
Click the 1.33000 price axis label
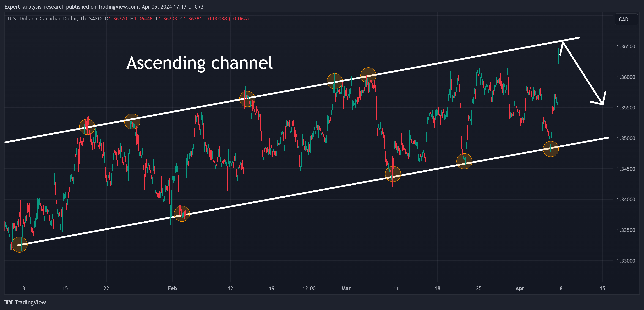click(x=626, y=261)
